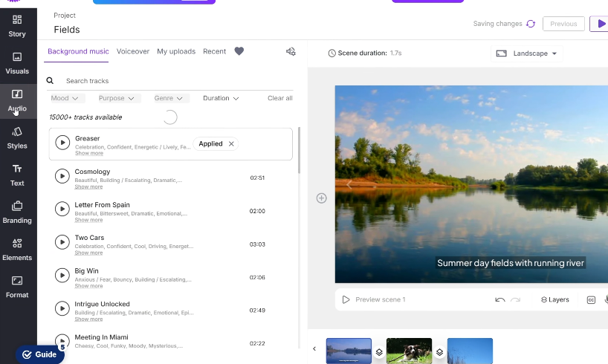Show more tags for Two Cars

[x=88, y=253]
